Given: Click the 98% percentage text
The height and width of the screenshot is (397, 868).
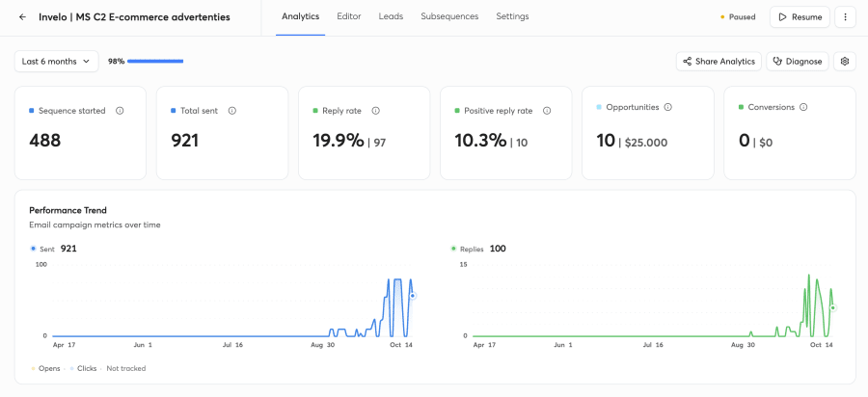Looking at the screenshot, I should [x=117, y=62].
